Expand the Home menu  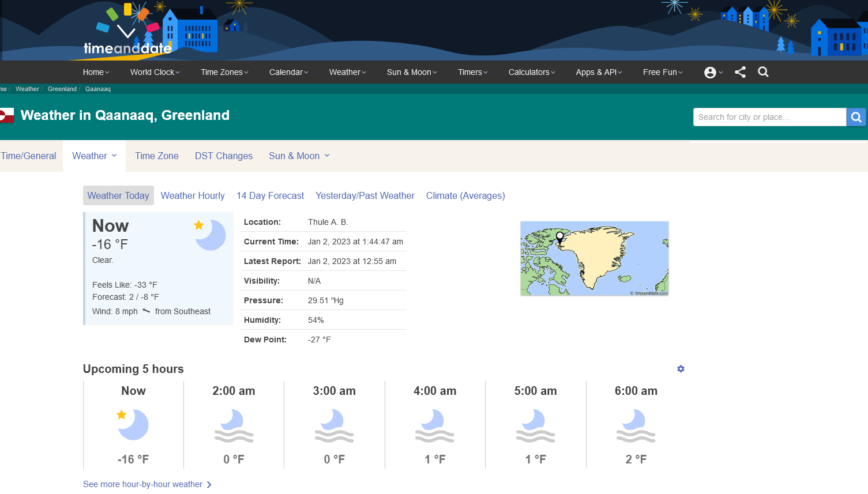[x=96, y=72]
